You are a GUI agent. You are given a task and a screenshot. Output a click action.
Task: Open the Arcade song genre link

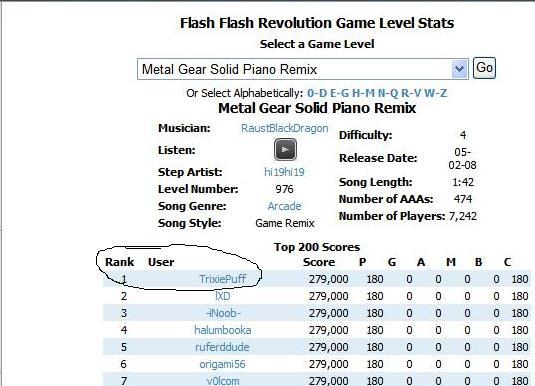[x=284, y=206]
